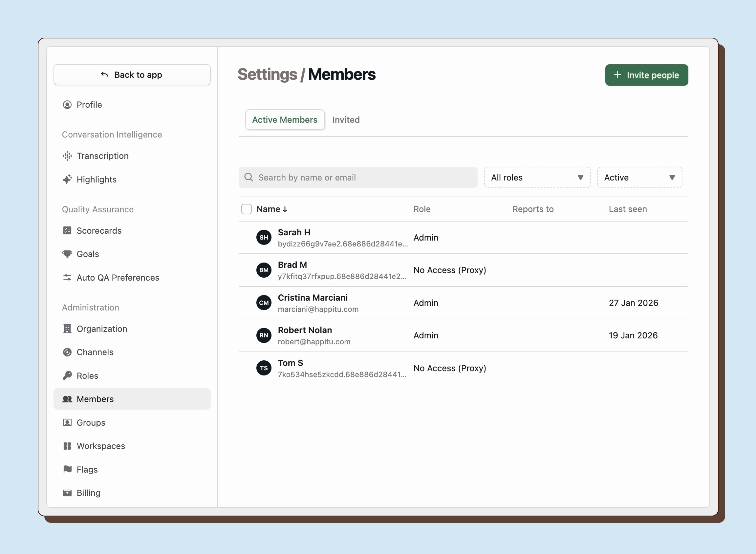Image resolution: width=756 pixels, height=554 pixels.
Task: Open the All roles dropdown
Action: (x=537, y=178)
